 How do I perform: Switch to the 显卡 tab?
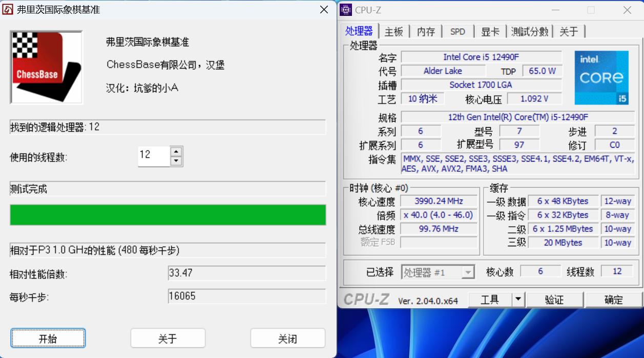[x=490, y=31]
